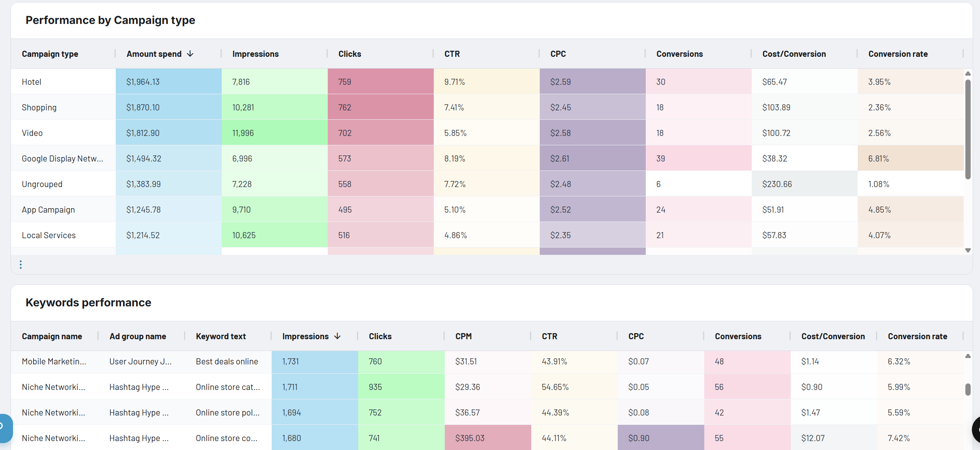
Task: Click the scroll-down arrow on the campaign table scrollbar
Action: click(968, 250)
